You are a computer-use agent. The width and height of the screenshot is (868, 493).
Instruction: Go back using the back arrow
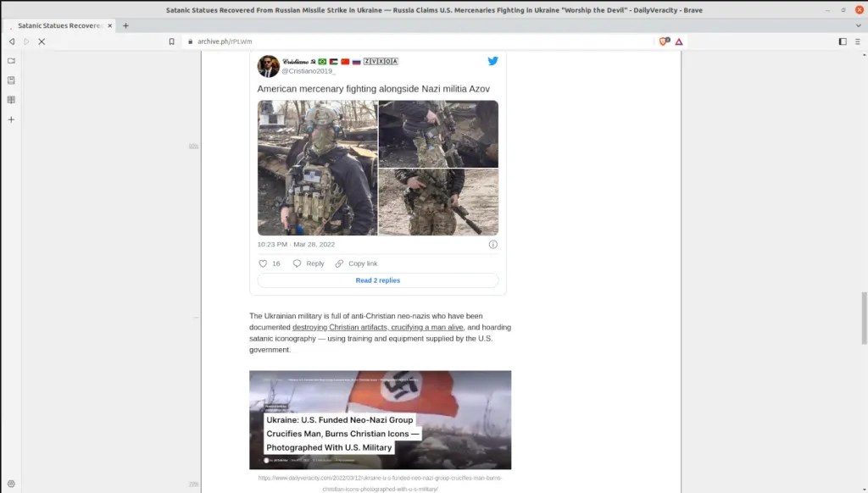coord(12,42)
